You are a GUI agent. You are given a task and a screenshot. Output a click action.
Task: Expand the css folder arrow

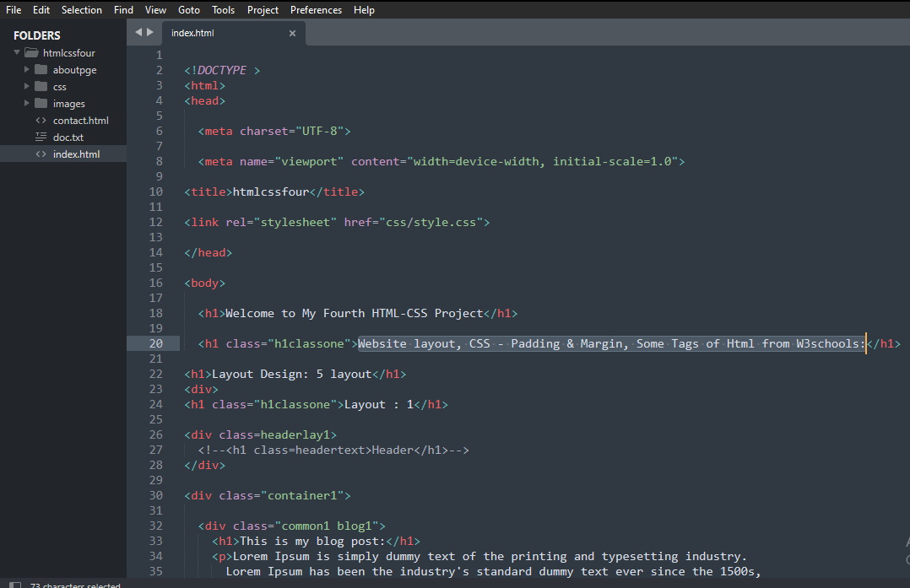pyautogui.click(x=27, y=86)
